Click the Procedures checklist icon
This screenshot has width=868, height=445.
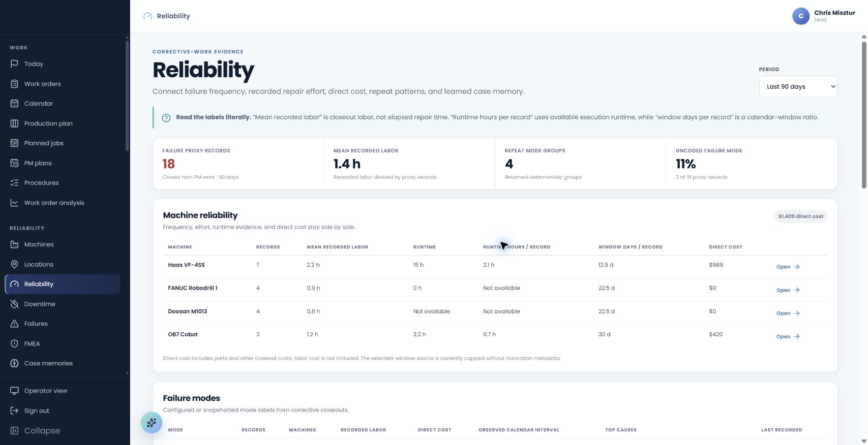(x=14, y=183)
